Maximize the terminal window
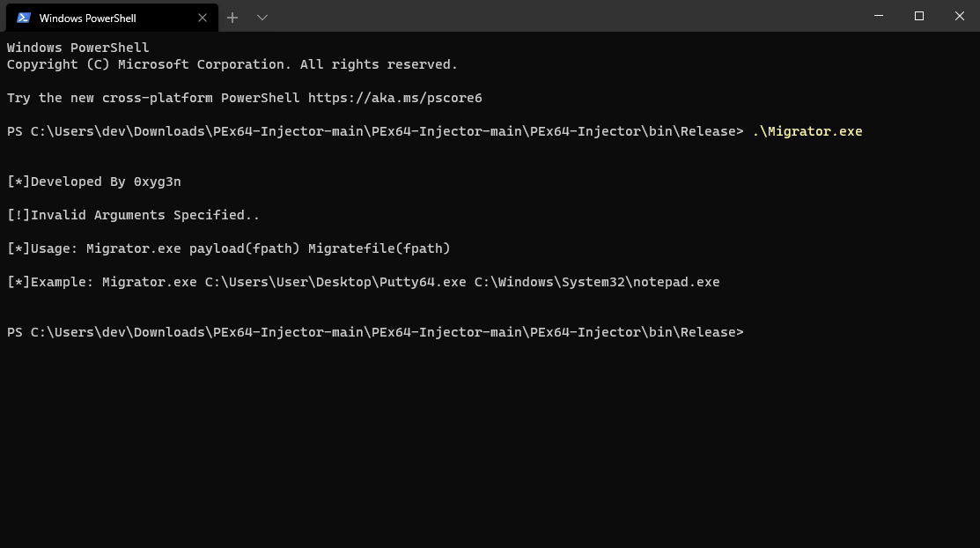 point(918,16)
